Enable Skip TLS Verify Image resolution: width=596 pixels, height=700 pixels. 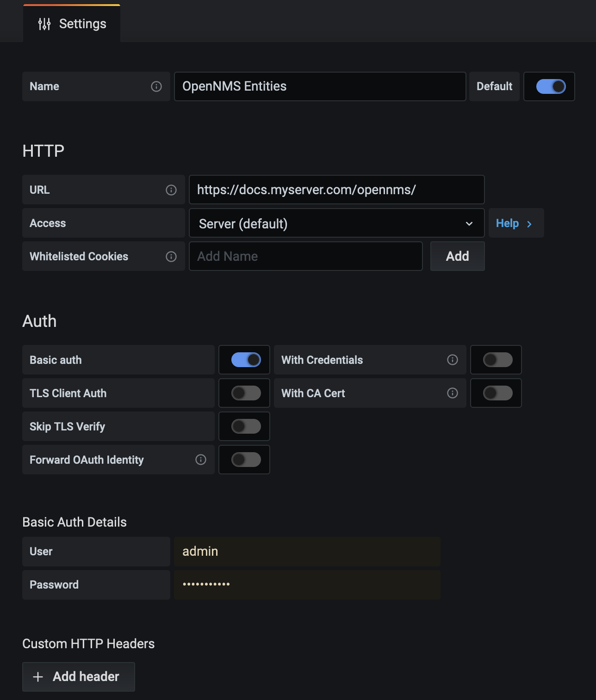[244, 426]
